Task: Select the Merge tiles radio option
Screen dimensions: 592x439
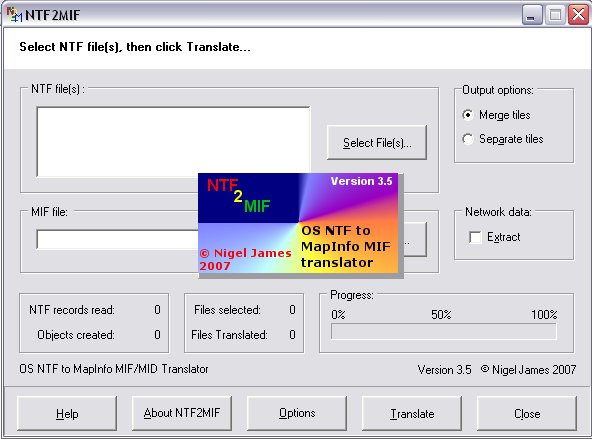Action: 468,115
